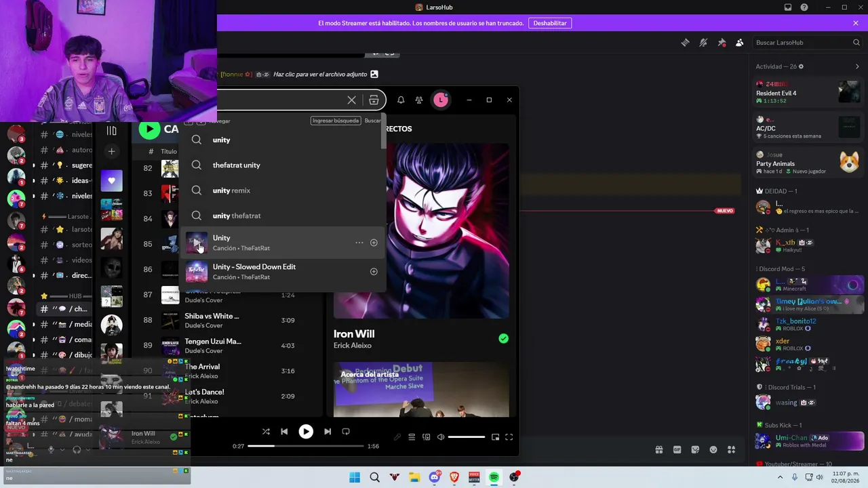The width and height of the screenshot is (868, 488).
Task: Open Discord apps launcher icon
Action: [x=731, y=449]
